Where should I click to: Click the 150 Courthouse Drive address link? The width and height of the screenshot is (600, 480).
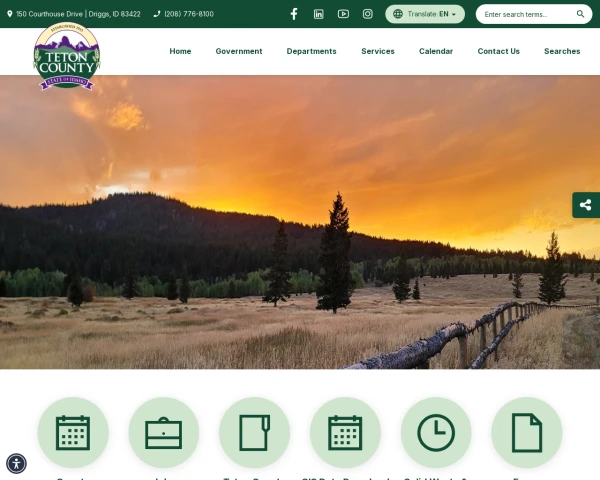(x=78, y=14)
